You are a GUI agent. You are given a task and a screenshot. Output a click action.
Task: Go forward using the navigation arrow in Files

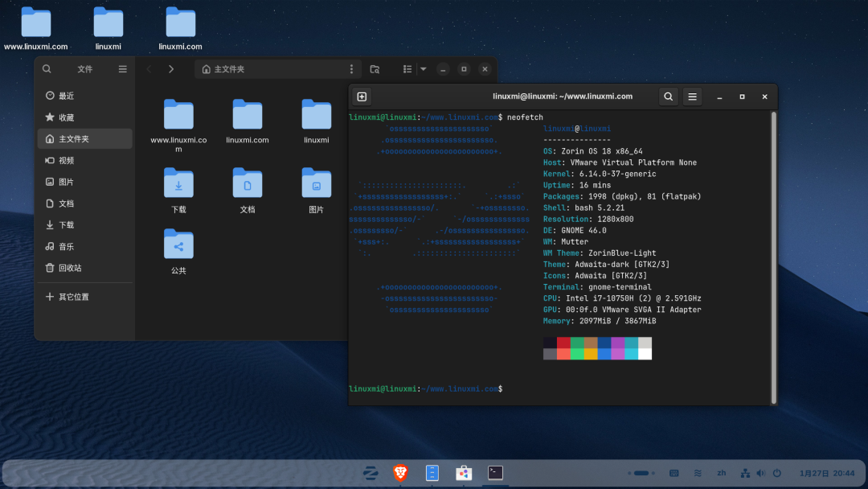[x=170, y=69]
